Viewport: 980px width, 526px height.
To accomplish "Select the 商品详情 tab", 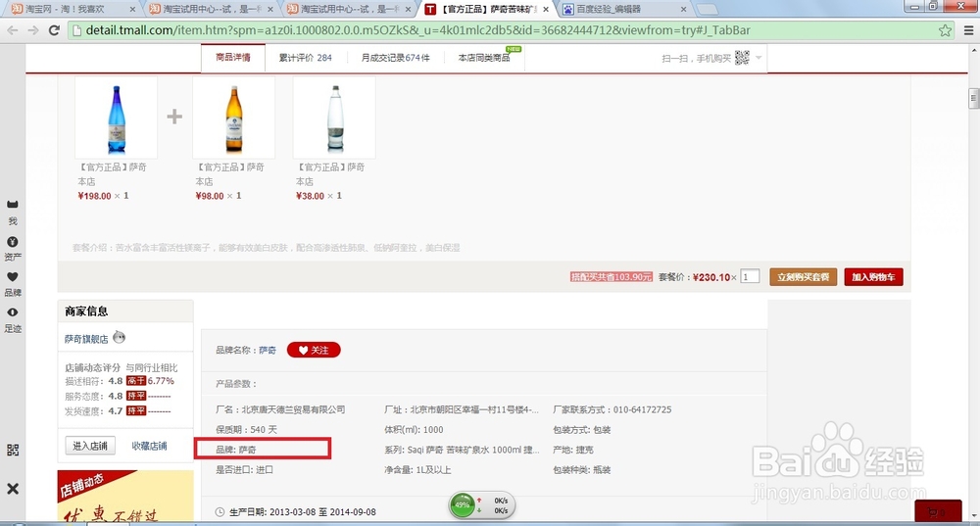I will tap(233, 58).
